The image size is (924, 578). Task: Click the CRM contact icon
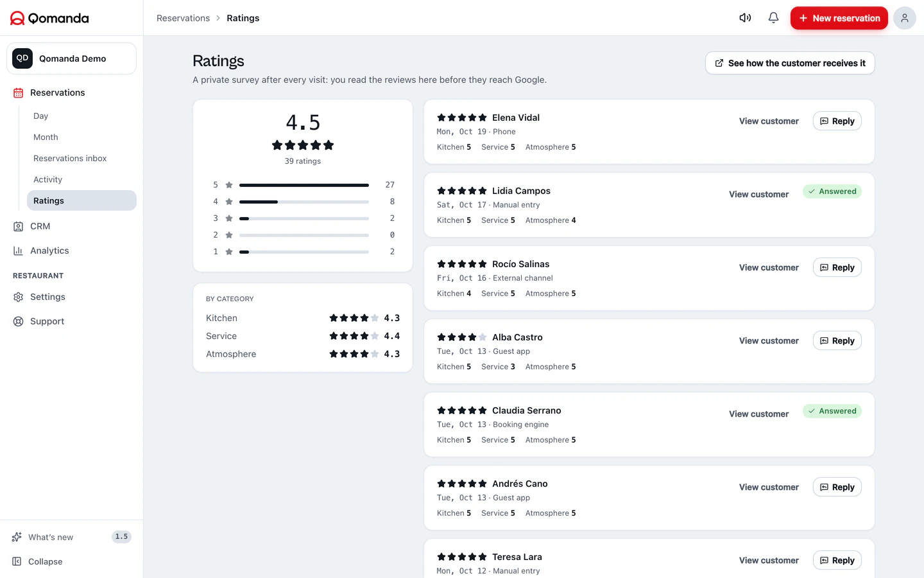18,226
